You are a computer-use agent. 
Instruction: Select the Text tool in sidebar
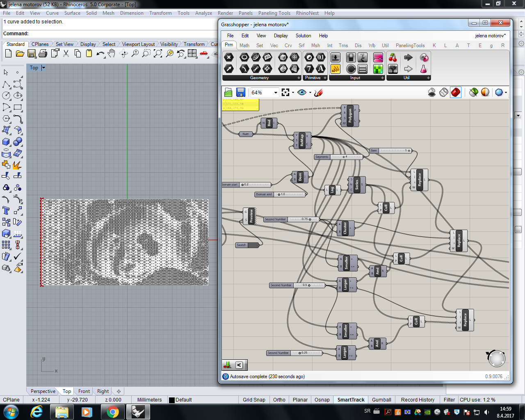(x=6, y=211)
